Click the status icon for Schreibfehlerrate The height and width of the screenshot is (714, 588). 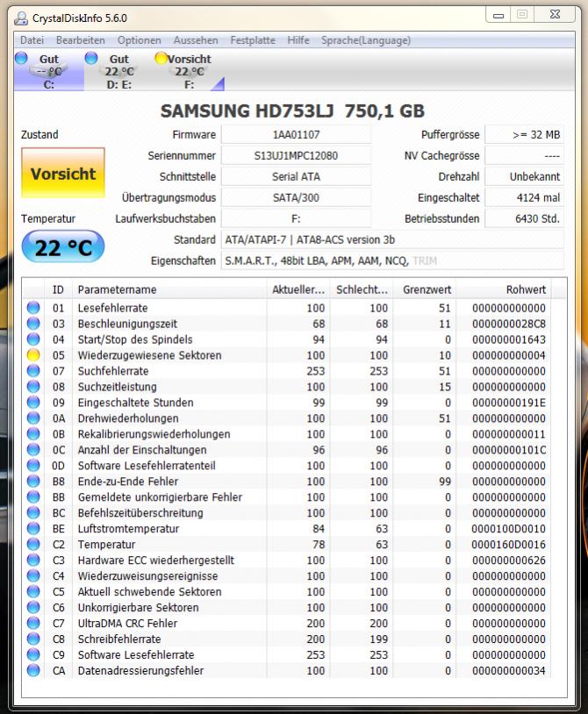pos(33,639)
